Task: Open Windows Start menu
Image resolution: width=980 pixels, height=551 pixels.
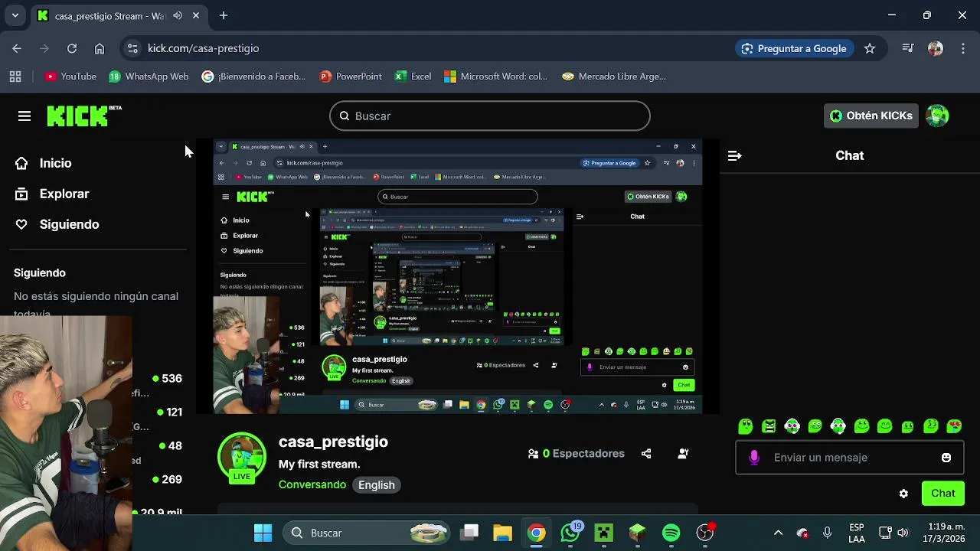Action: [x=263, y=533]
